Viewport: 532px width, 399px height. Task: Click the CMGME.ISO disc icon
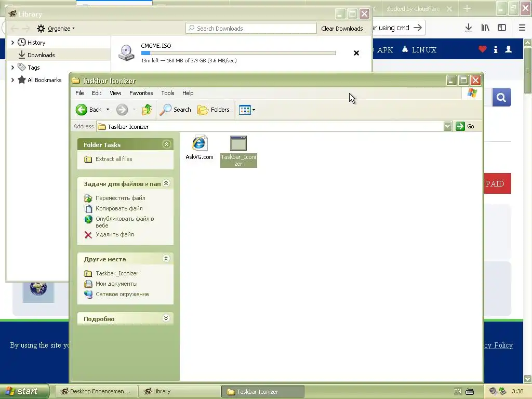126,53
